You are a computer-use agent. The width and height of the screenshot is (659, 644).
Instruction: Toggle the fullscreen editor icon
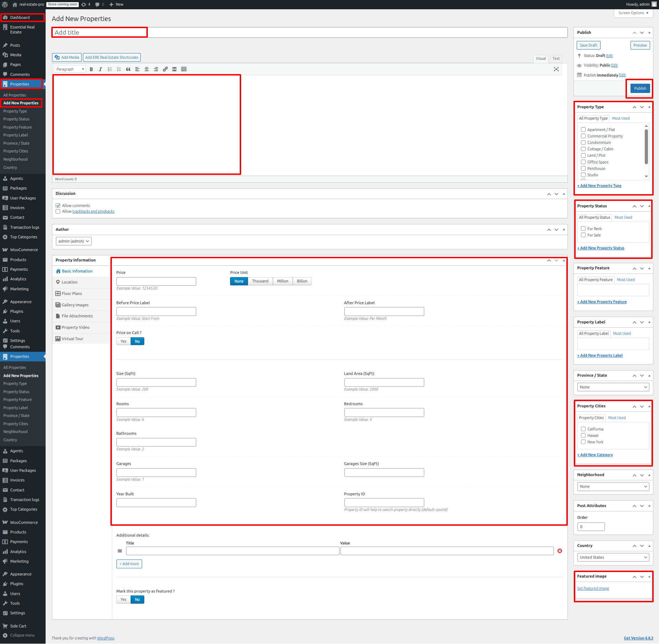click(556, 69)
